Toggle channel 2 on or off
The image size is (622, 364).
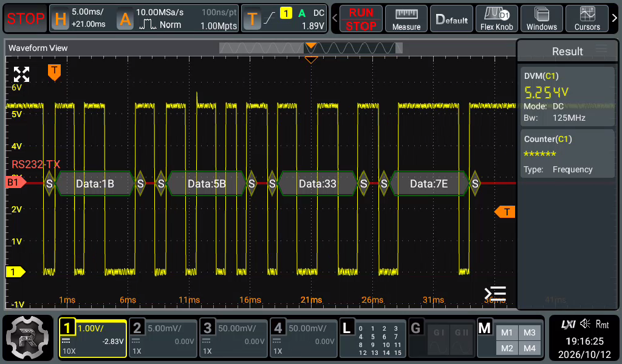(137, 328)
